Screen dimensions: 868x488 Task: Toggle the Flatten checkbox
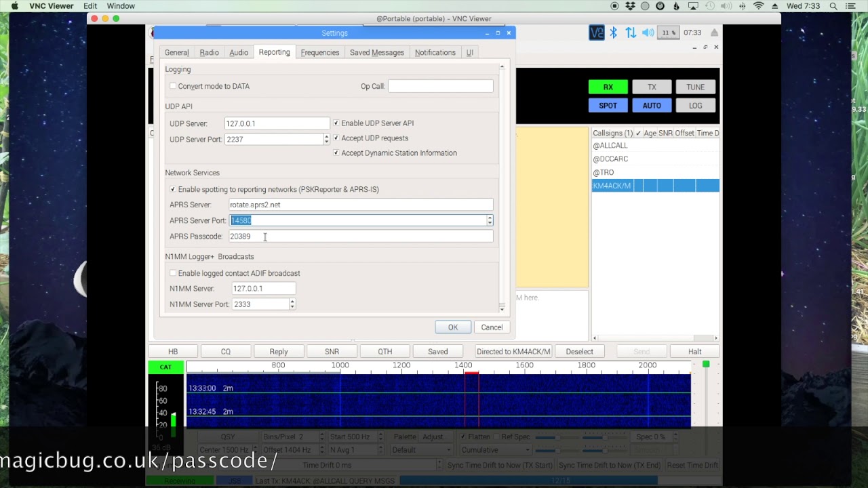pyautogui.click(x=463, y=436)
